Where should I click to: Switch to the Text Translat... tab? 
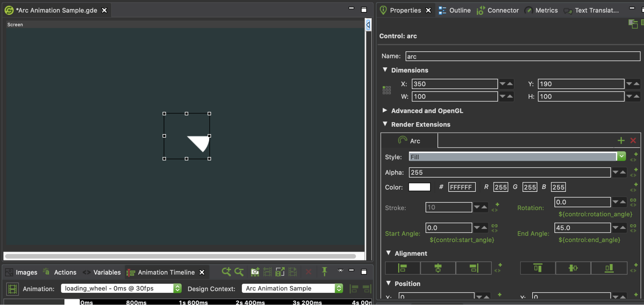pos(591,10)
